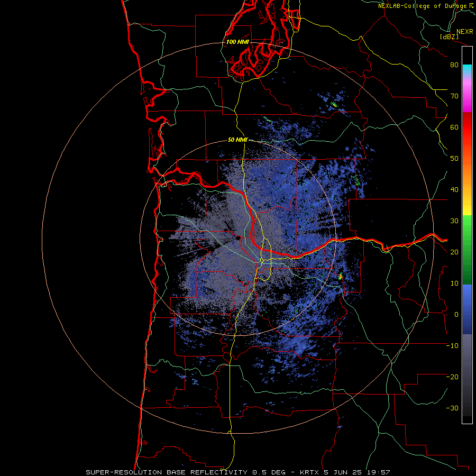
Task: Click the [dBZ] units label
Action: pyautogui.click(x=449, y=36)
